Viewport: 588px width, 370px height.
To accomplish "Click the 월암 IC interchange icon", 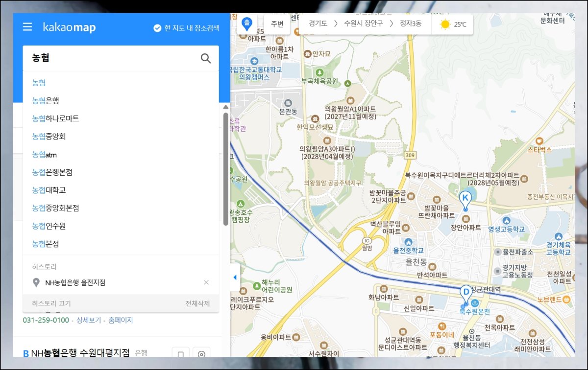I will coord(367,240).
